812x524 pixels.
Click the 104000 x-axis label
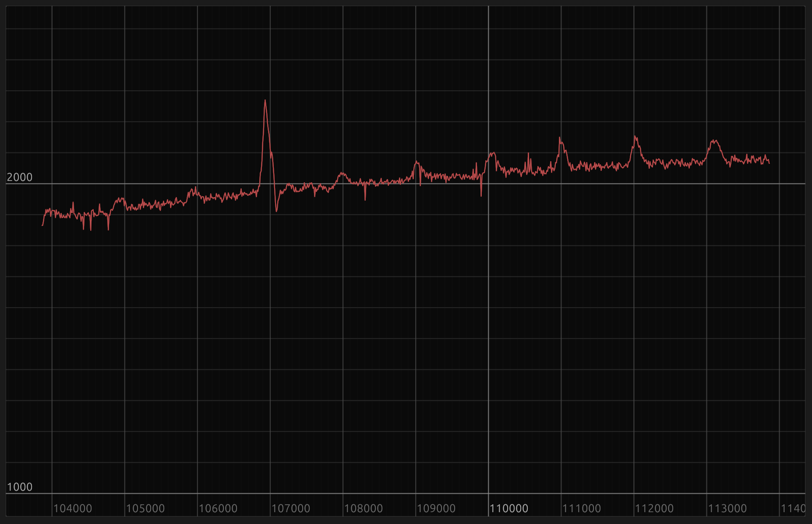73,509
